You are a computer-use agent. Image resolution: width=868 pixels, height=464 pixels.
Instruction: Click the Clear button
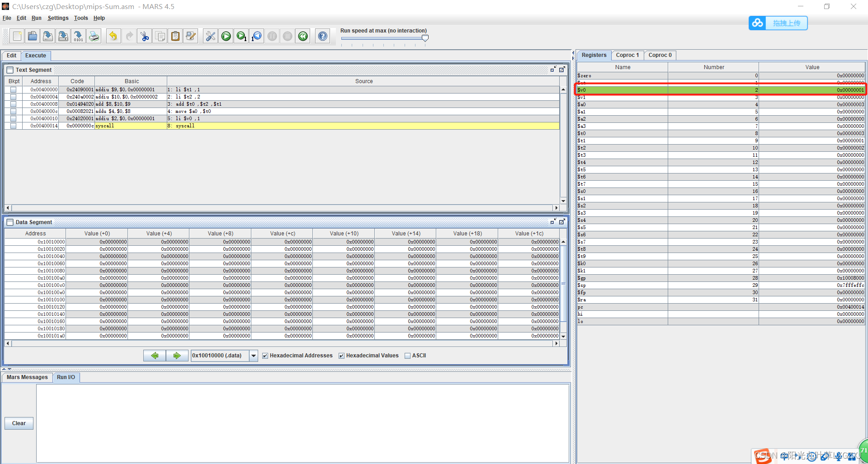click(x=19, y=423)
